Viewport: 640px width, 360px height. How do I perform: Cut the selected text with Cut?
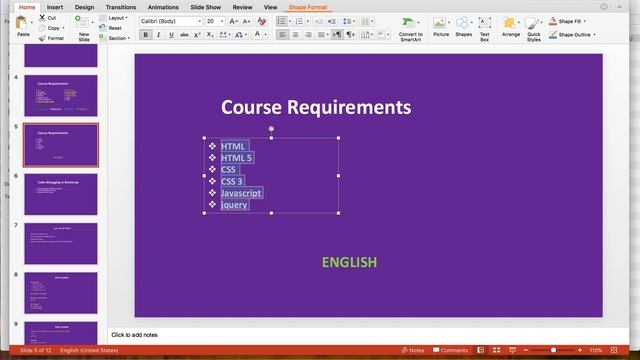click(x=47, y=18)
